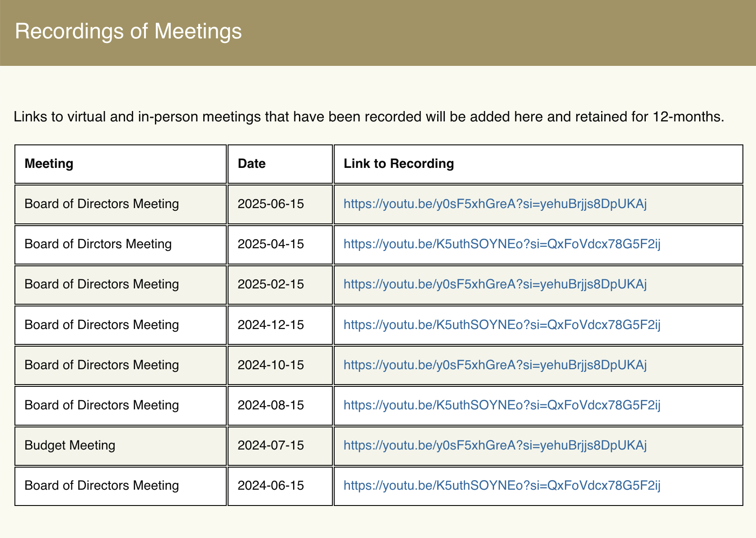Open the 2025-06-15 meeting recording link
The image size is (756, 538).
point(495,204)
